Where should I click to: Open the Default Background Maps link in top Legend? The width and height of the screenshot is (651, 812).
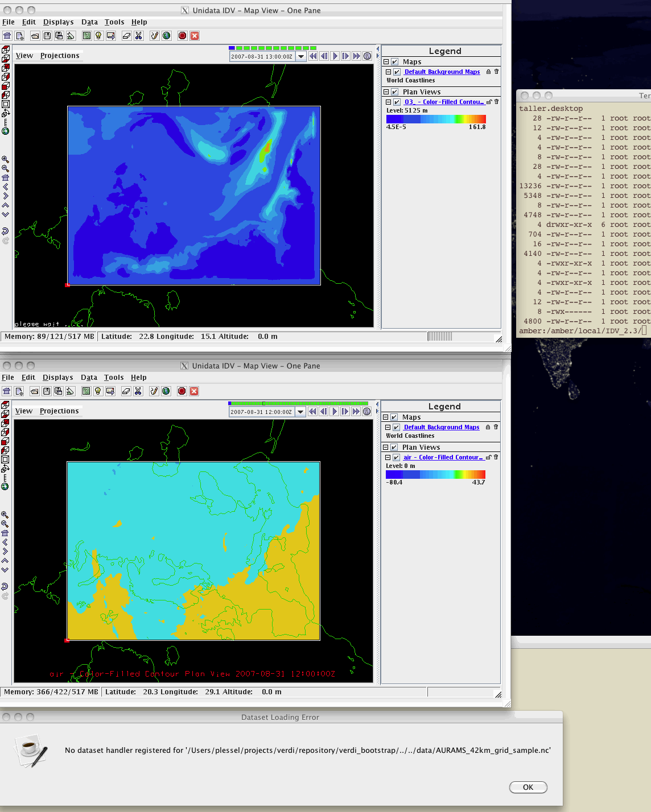pyautogui.click(x=442, y=72)
